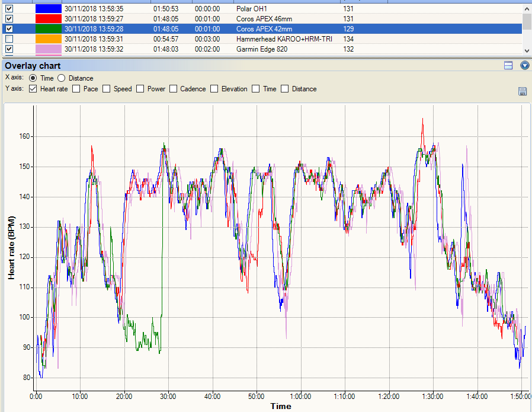Click the green color swatch for Coros APEX 42mm
The image size is (532, 412).
[x=49, y=29]
